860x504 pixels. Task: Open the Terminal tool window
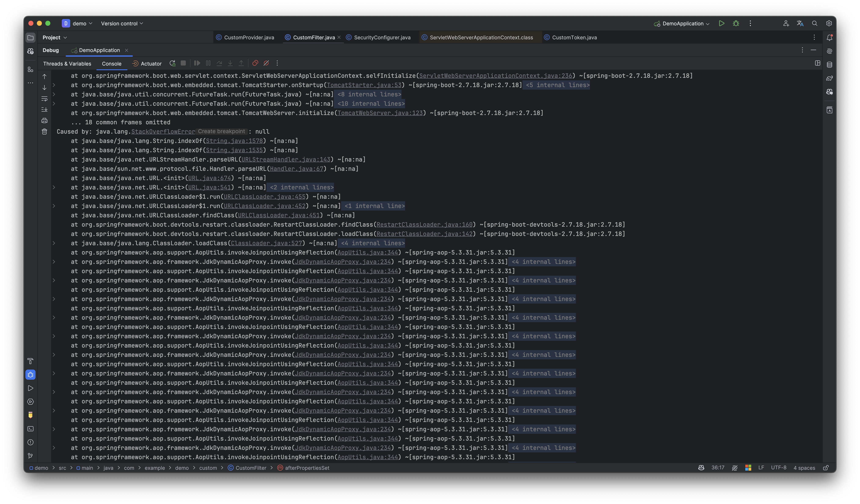(x=30, y=429)
